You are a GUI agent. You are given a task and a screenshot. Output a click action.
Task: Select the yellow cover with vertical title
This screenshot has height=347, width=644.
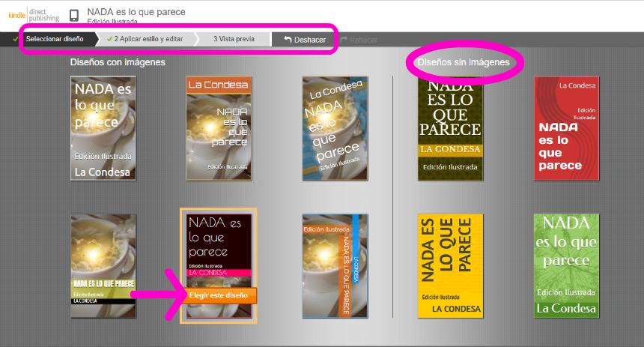(x=450, y=265)
